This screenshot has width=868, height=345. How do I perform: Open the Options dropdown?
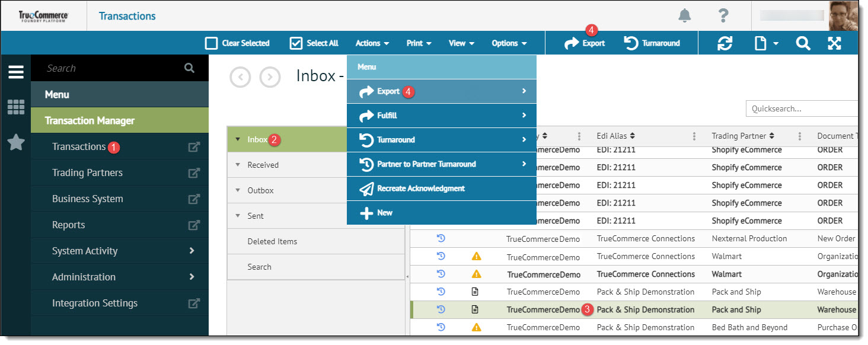[509, 43]
